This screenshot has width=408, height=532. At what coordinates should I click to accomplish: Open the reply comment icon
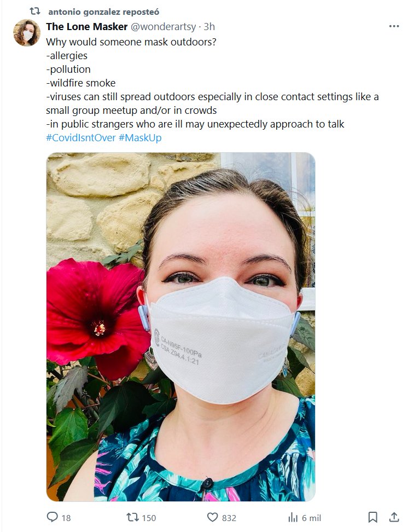[x=52, y=517]
